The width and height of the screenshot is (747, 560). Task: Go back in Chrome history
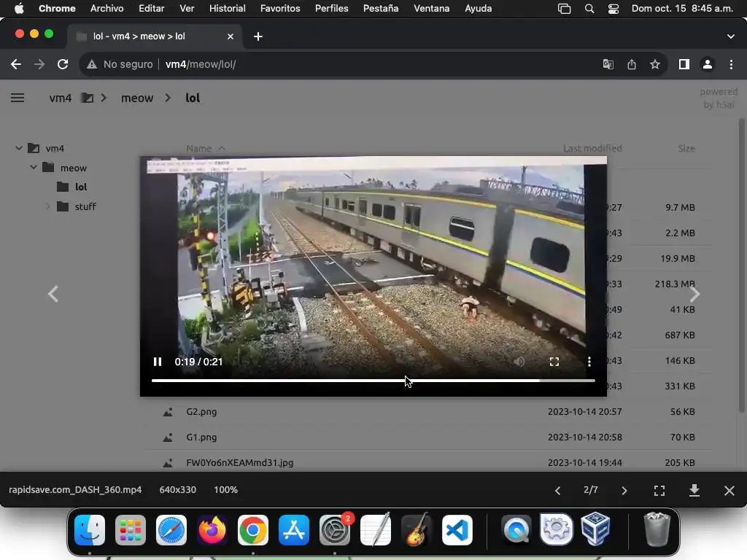[x=16, y=64]
